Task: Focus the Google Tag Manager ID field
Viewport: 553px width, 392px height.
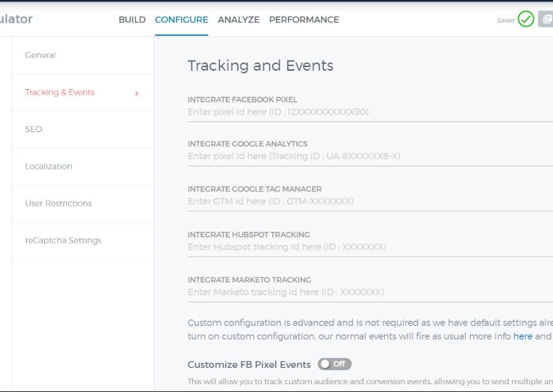Action: pyautogui.click(x=369, y=202)
